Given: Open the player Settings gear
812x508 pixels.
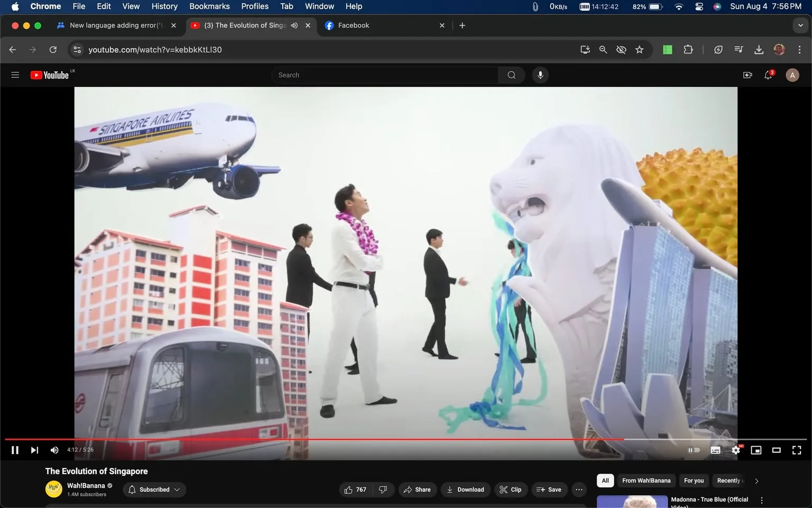Looking at the screenshot, I should click(x=735, y=450).
